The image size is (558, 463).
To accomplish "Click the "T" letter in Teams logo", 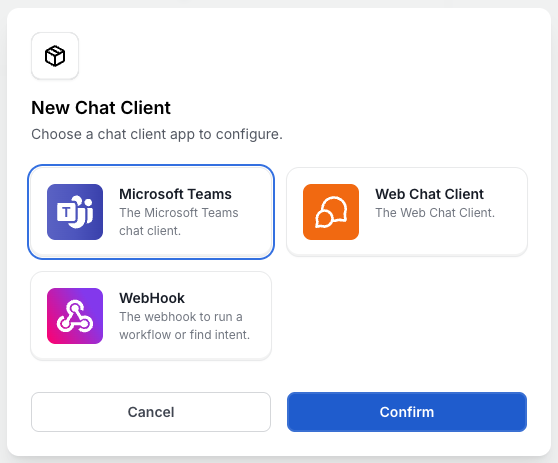I will [x=66, y=212].
